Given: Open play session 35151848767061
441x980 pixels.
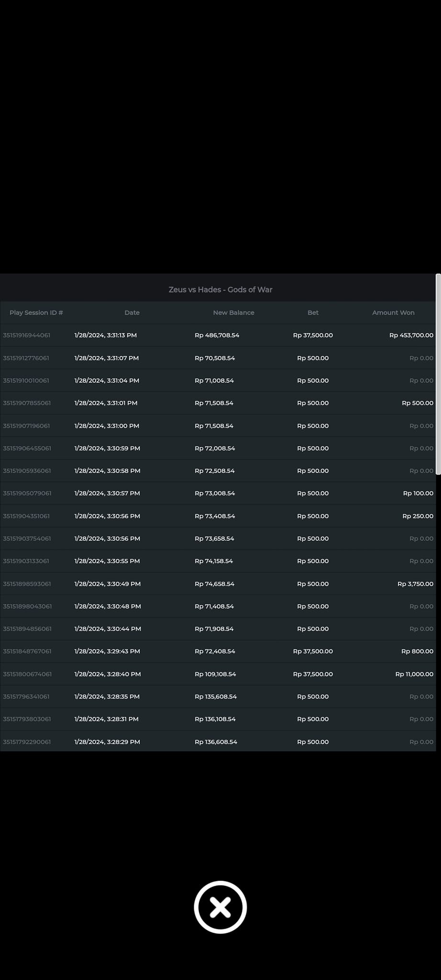Looking at the screenshot, I should pos(27,651).
